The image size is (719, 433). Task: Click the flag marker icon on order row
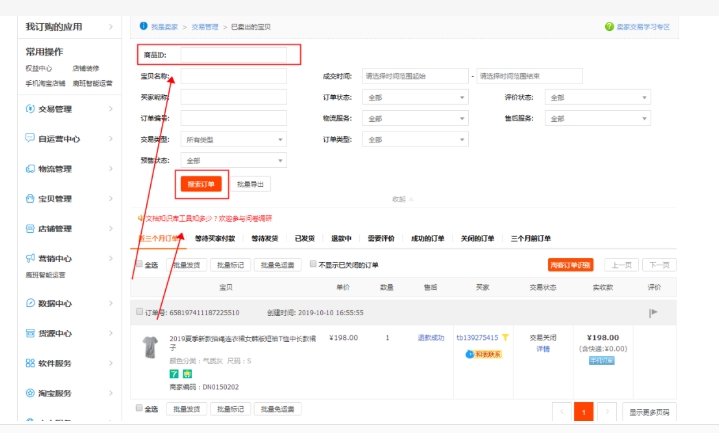pyautogui.click(x=653, y=312)
